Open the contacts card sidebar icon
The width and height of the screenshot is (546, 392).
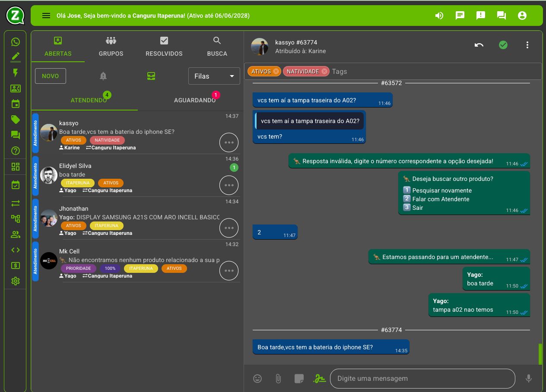click(16, 89)
